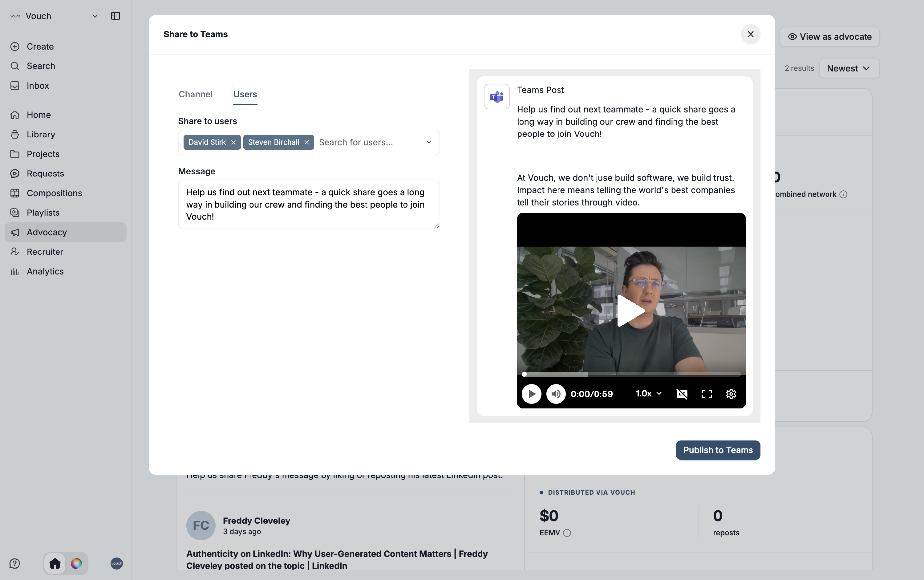924x580 pixels.
Task: Click the play button in video controls
Action: [x=532, y=394]
